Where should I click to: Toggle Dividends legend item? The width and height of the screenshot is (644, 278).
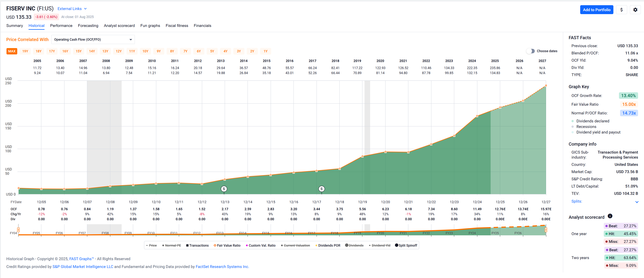point(354,246)
